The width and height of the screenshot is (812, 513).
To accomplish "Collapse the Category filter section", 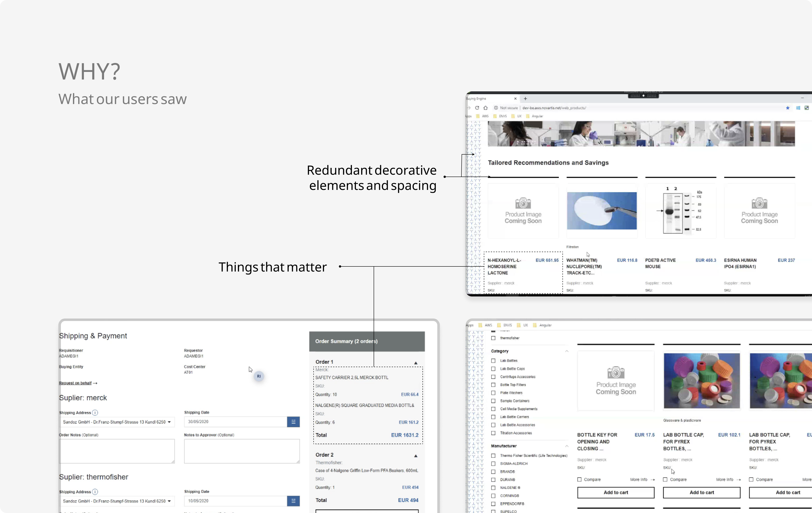I will [x=567, y=351].
